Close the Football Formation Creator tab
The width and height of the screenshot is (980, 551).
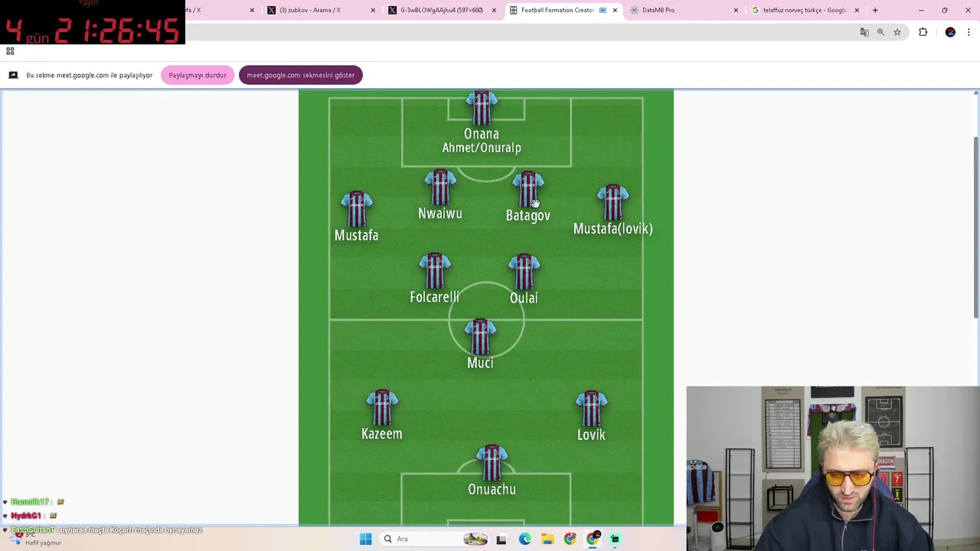(x=615, y=10)
